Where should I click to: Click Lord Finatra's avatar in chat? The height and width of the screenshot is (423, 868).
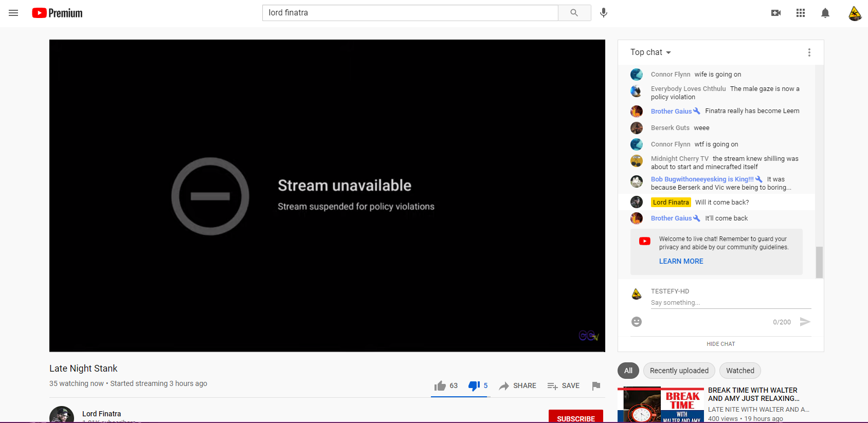[x=637, y=202]
